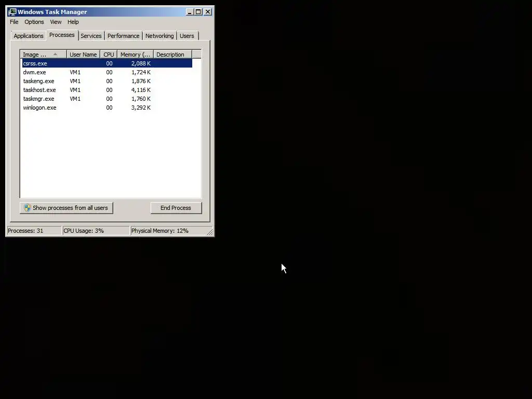Click the shield icon on Show processes button
532x399 pixels.
click(28, 208)
